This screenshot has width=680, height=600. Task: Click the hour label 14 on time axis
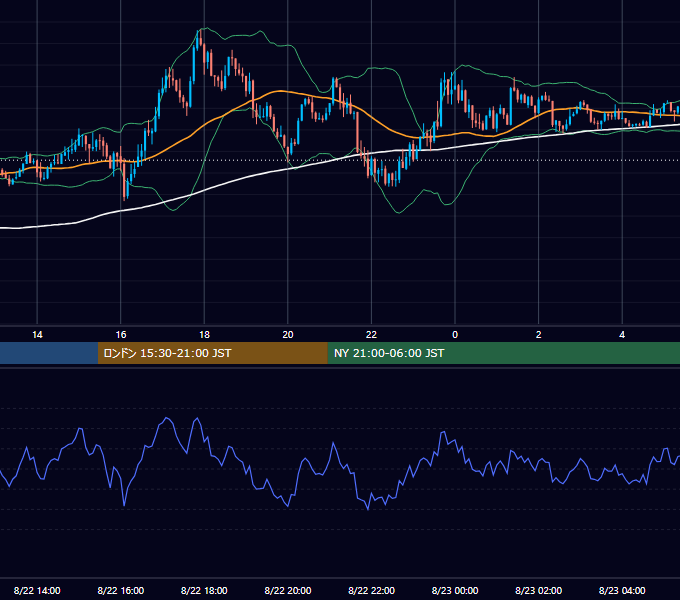click(37, 335)
